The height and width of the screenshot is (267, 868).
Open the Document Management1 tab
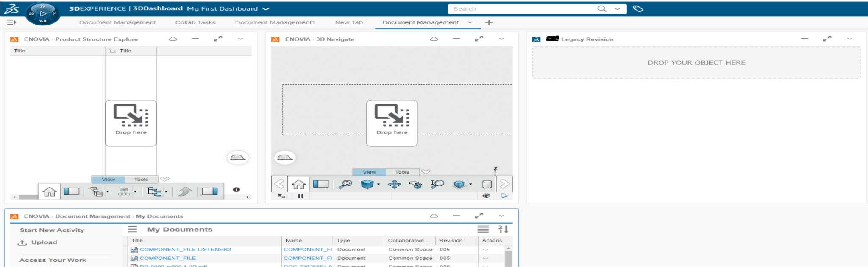pos(275,22)
